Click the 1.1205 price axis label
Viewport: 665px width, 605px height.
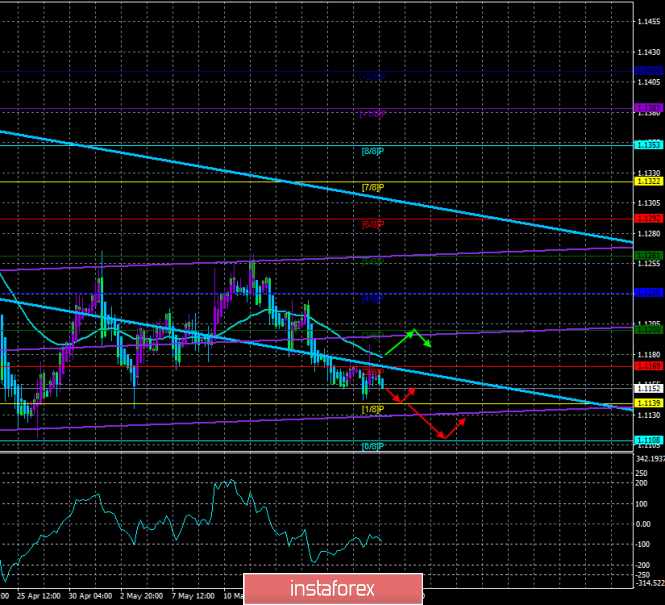point(649,323)
